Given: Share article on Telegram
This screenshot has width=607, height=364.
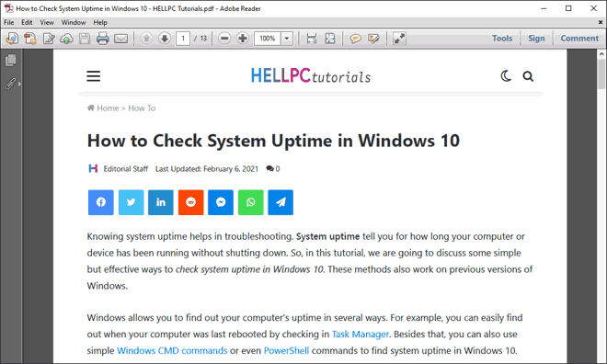Looking at the screenshot, I should coord(281,202).
